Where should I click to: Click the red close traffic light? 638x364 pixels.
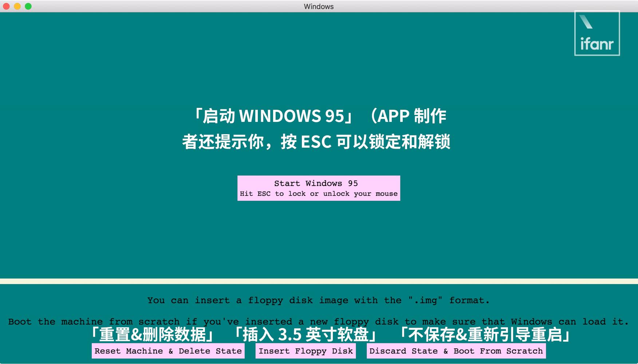[x=5, y=6]
